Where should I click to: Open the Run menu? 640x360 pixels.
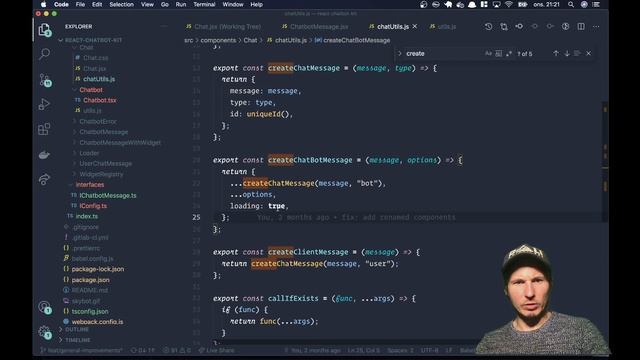coord(181,4)
